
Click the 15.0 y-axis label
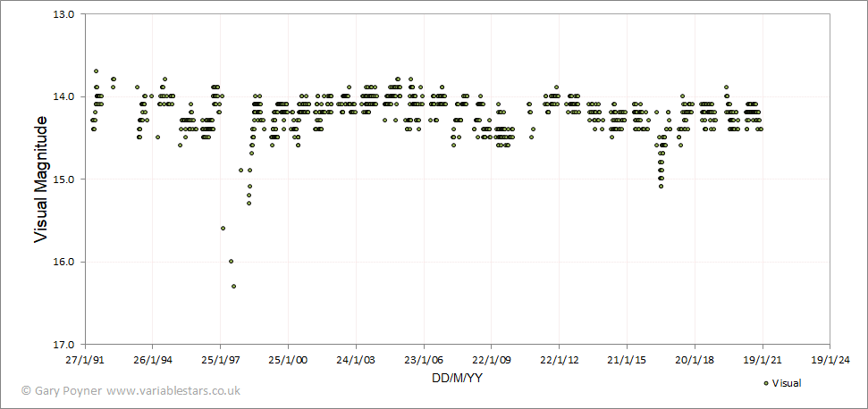[x=64, y=179]
